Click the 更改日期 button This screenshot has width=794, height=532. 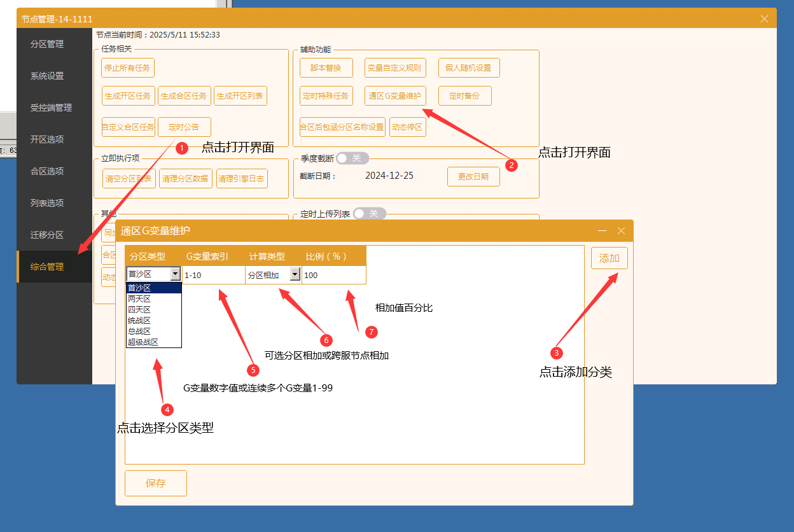click(473, 176)
